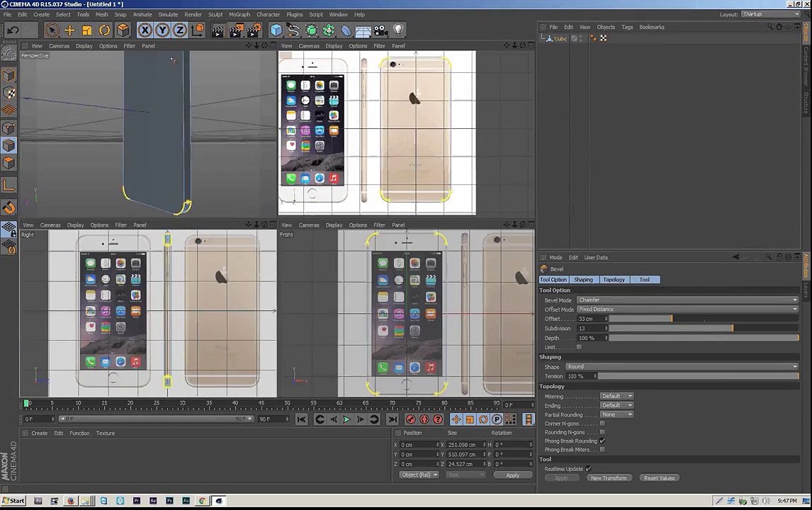Image resolution: width=812 pixels, height=510 pixels.
Task: Go to start of animation
Action: (x=301, y=419)
